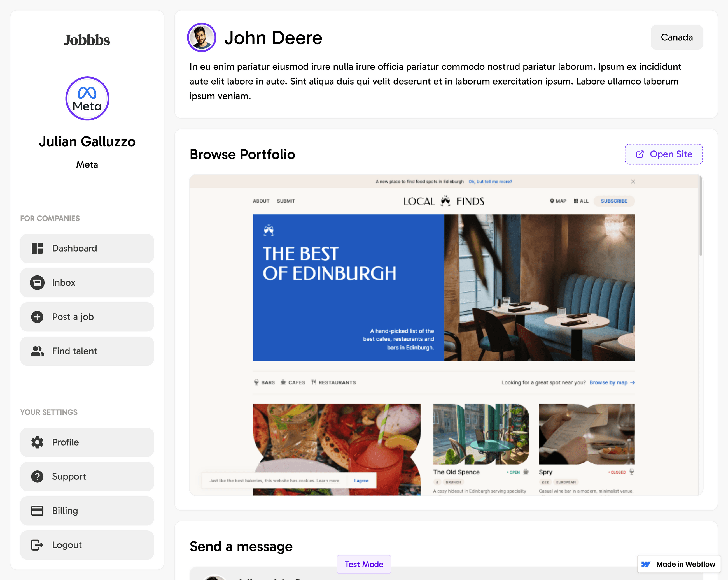
Task: Open the Support page
Action: point(87,476)
